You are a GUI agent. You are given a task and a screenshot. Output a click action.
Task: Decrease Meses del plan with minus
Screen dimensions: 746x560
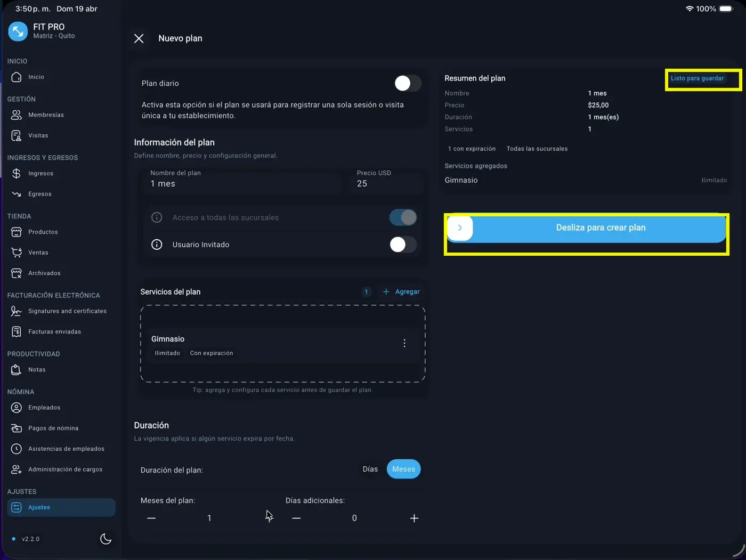pos(151,518)
